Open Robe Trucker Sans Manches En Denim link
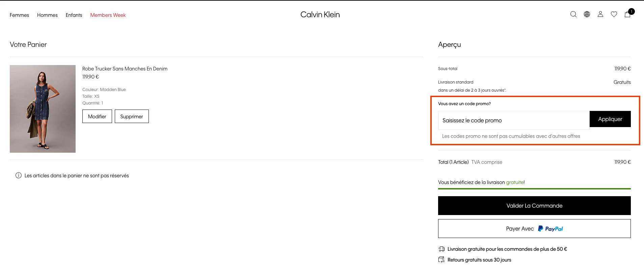This screenshot has width=644, height=270. tap(125, 69)
